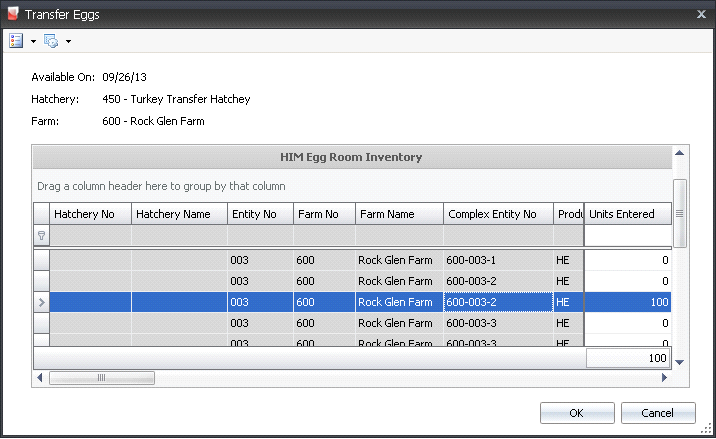
Task: Click horizontal scroll left arrow
Action: click(x=41, y=378)
